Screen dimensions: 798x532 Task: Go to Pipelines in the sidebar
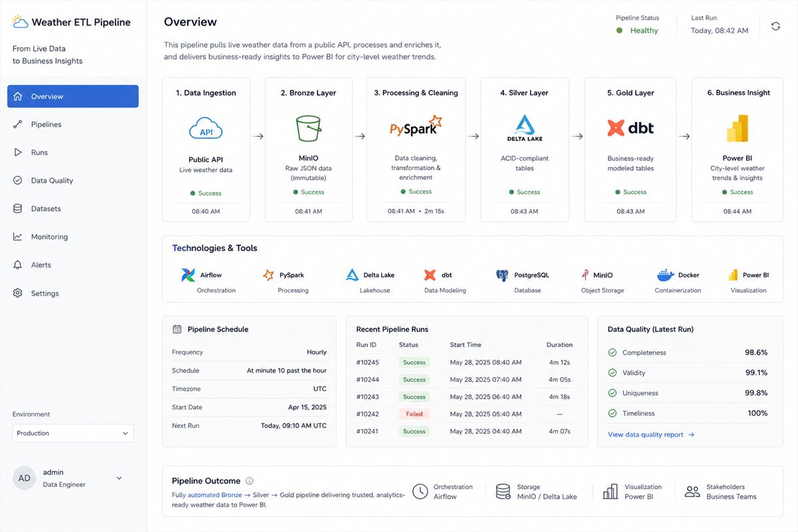73,124
